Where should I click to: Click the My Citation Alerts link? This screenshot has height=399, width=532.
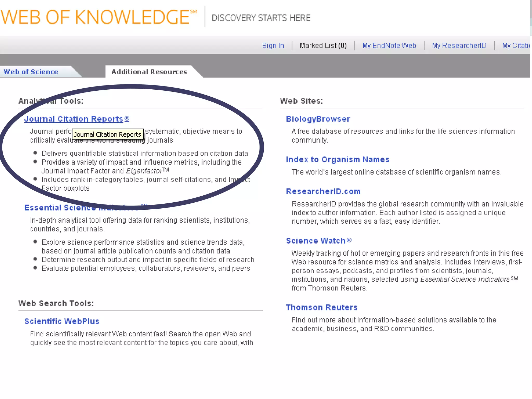coord(516,46)
